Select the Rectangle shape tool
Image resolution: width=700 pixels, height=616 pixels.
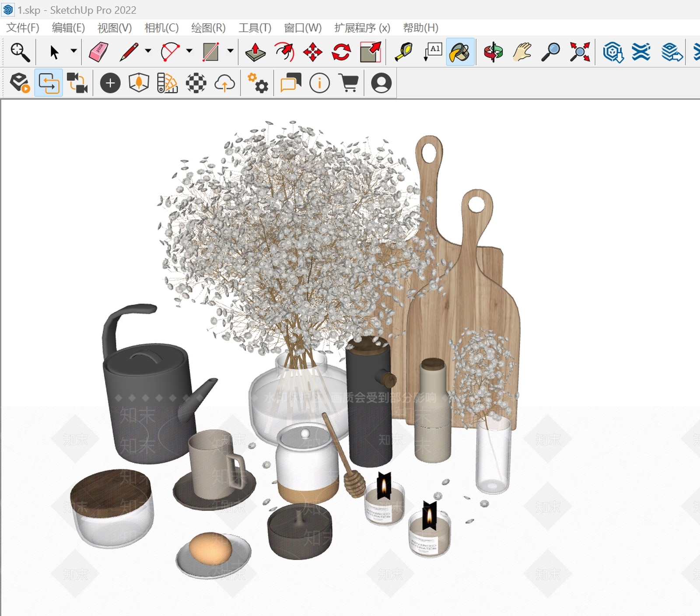coord(211,52)
